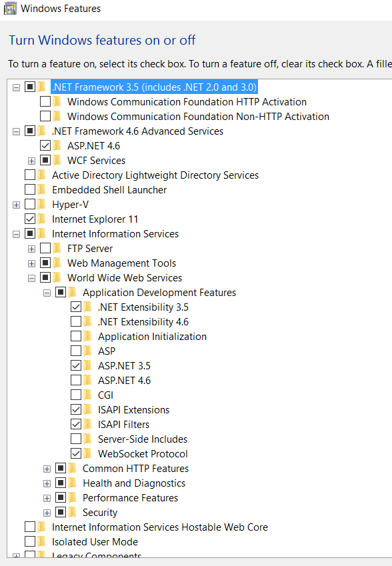The image size is (392, 566).
Task: Toggle the Security checkbox
Action: [x=61, y=513]
